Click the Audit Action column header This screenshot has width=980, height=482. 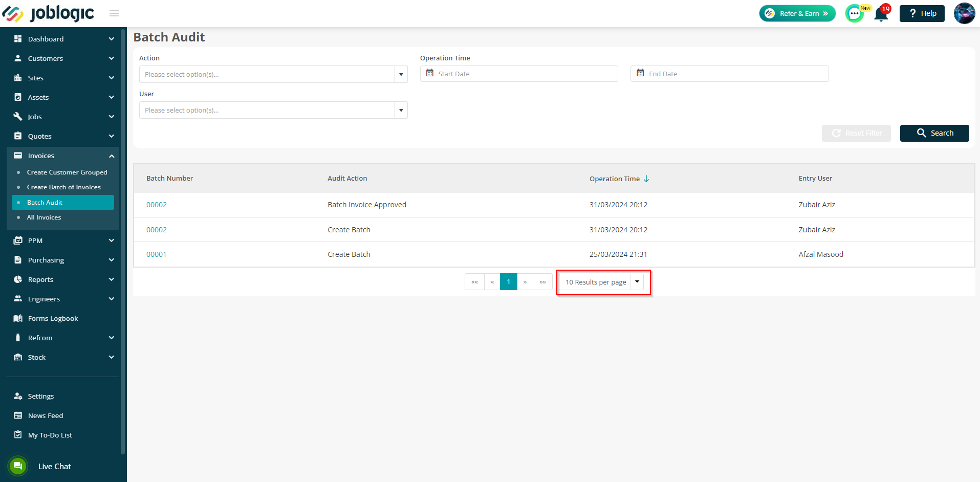tap(347, 178)
